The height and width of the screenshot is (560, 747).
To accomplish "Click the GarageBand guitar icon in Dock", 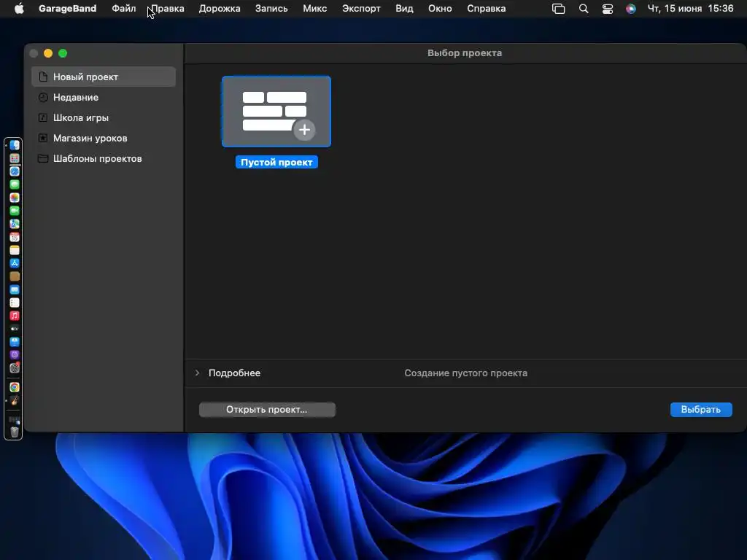I will pos(15,401).
